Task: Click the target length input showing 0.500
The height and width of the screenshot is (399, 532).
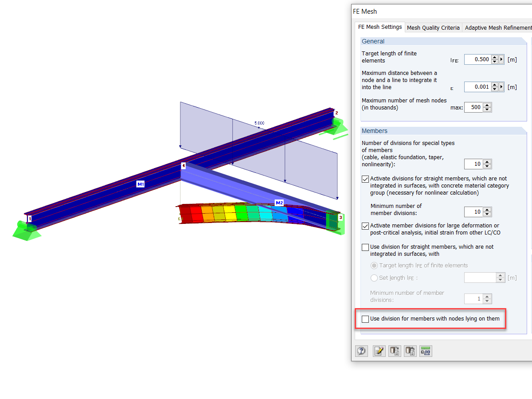Action: (x=477, y=59)
